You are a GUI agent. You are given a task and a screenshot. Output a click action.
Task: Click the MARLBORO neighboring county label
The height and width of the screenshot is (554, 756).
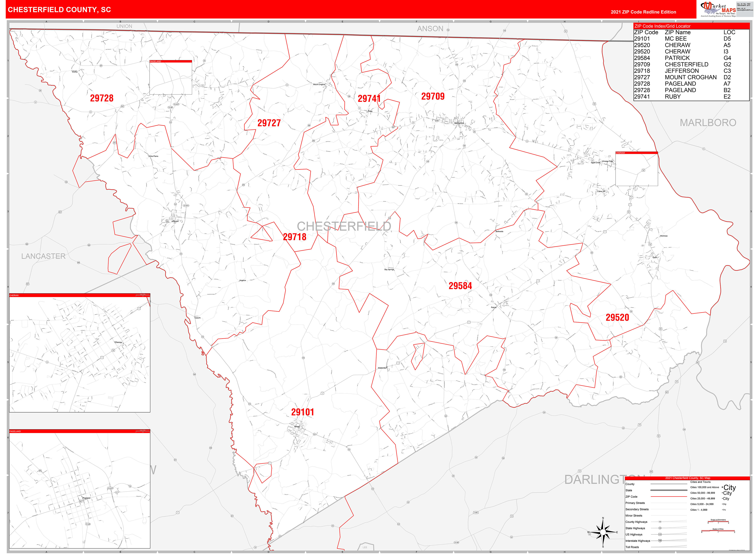(x=708, y=123)
